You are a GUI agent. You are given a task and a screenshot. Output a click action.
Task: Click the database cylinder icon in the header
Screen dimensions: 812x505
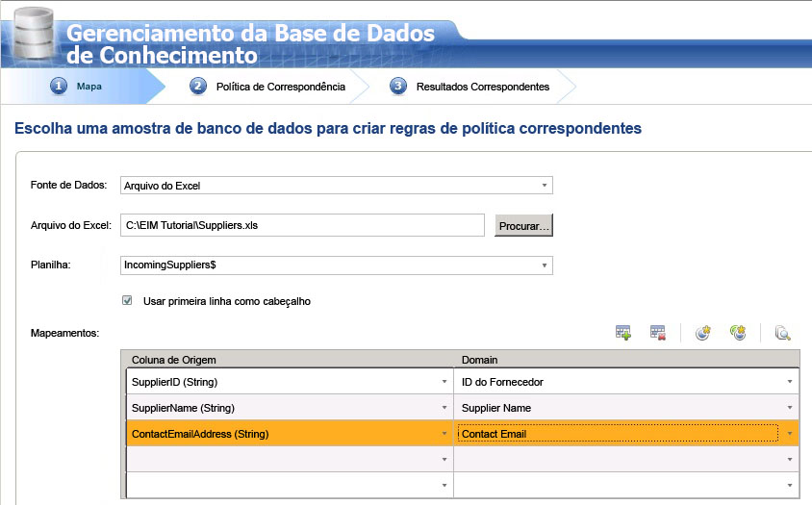tap(33, 32)
